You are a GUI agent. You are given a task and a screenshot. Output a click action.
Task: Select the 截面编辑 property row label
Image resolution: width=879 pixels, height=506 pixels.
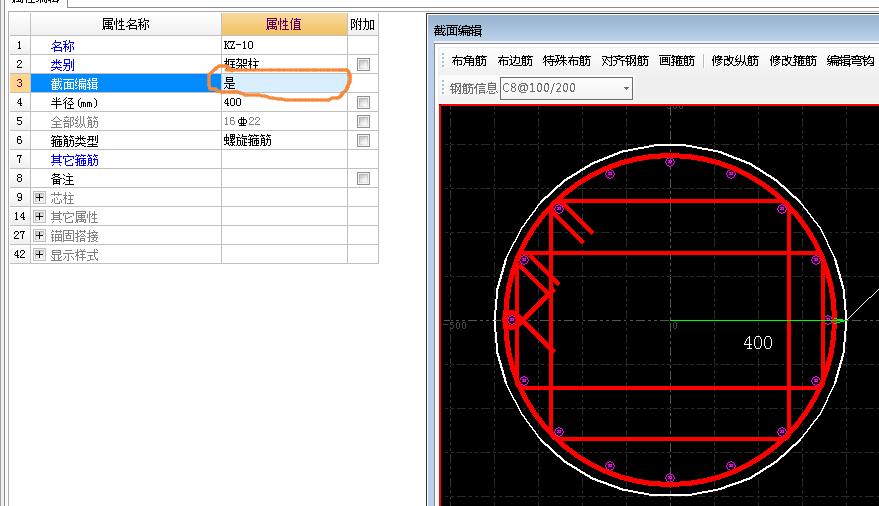point(75,84)
